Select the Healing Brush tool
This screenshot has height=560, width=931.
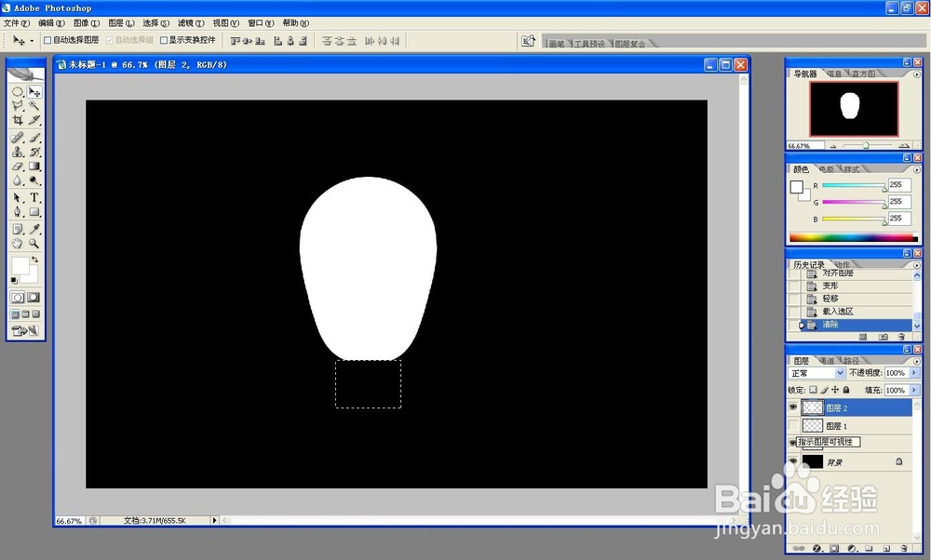[17, 138]
